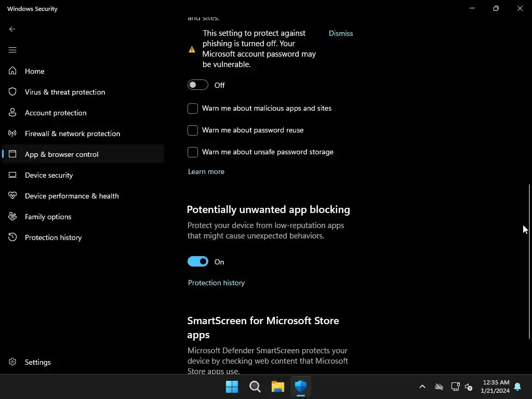Click the vertical scrollbar thumb

529,261
